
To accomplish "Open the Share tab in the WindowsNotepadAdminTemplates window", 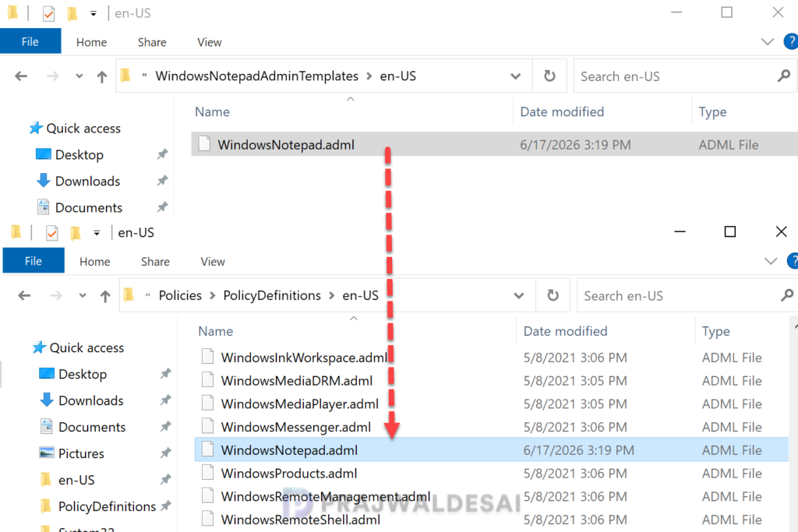I will click(152, 42).
